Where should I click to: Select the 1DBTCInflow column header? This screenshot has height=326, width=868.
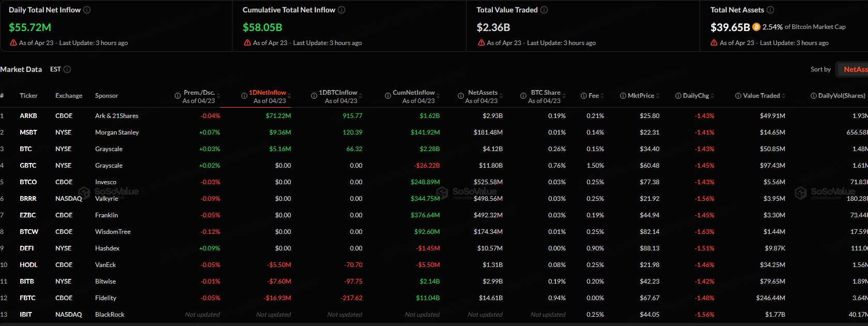(338, 93)
